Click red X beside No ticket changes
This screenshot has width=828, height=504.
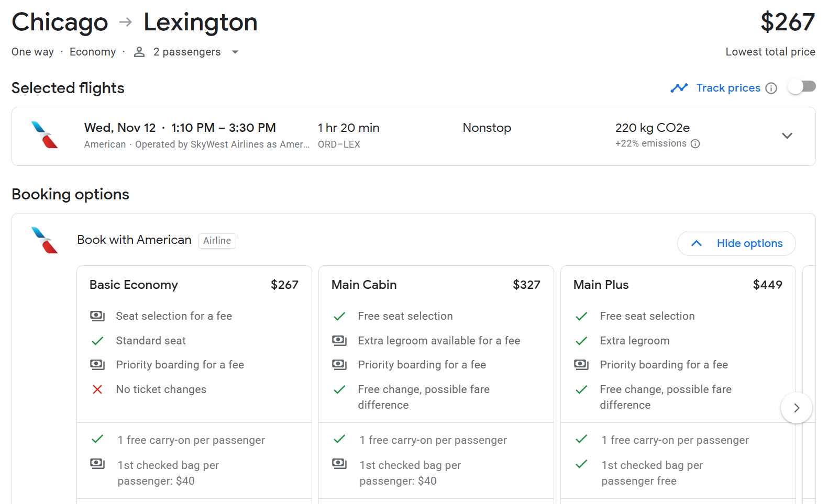tap(97, 389)
